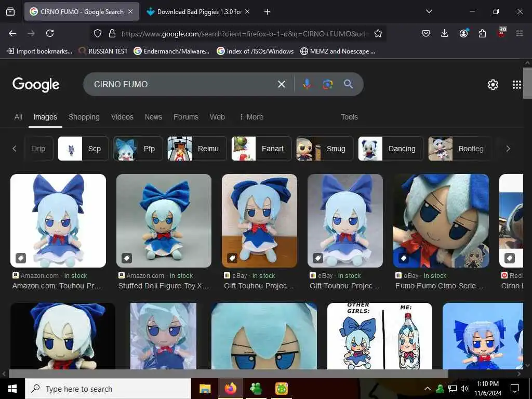Screen dimensions: 532x399
Task: Open Firefox View in the tab bar
Action: [x=10, y=12]
